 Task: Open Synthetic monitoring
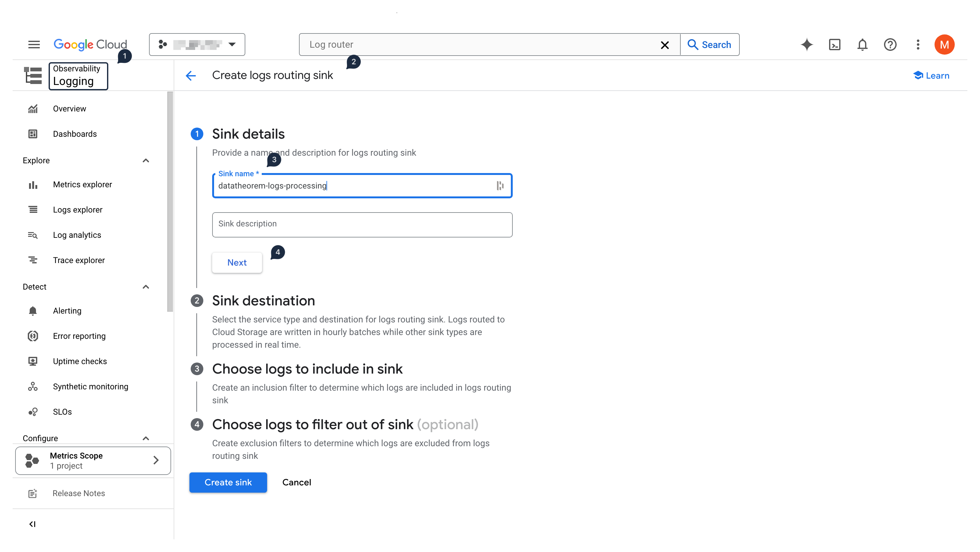coord(91,387)
